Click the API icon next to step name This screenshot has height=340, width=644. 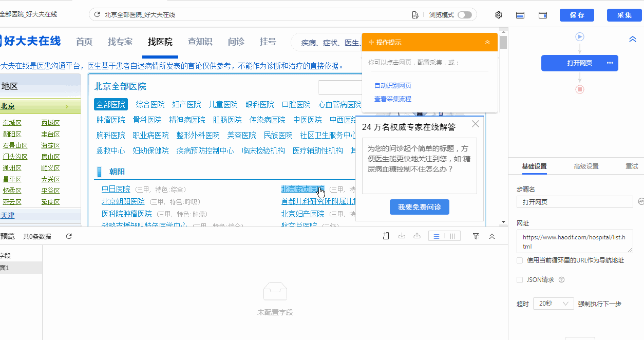pyautogui.click(x=641, y=202)
